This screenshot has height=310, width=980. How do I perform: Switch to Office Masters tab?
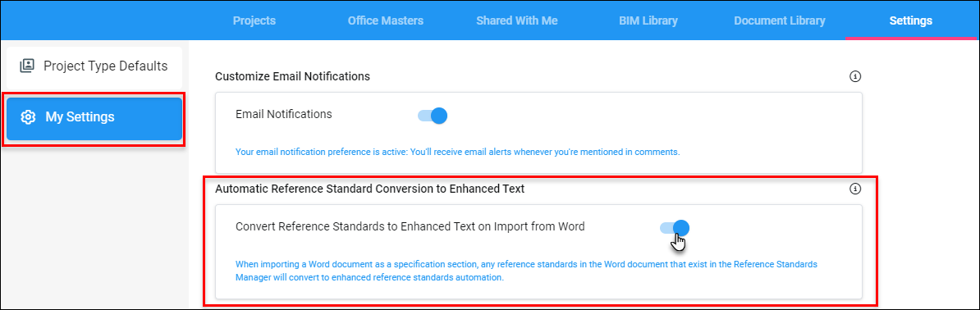tap(386, 21)
